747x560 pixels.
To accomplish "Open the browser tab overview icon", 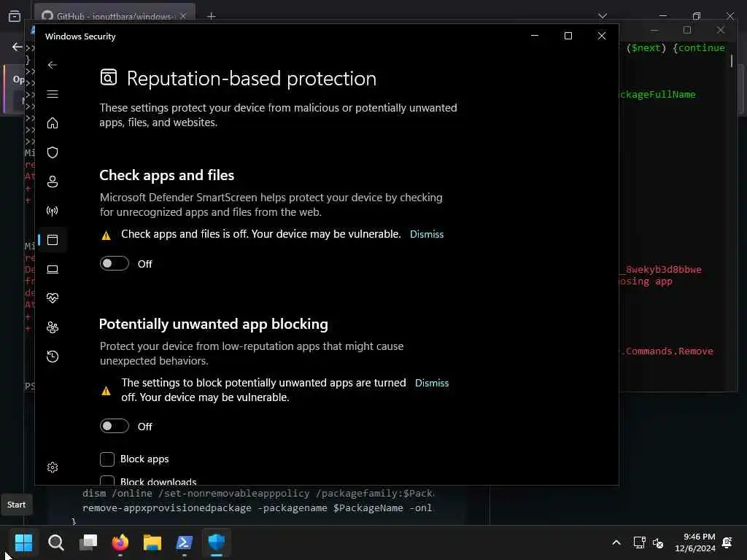I will pos(15,16).
